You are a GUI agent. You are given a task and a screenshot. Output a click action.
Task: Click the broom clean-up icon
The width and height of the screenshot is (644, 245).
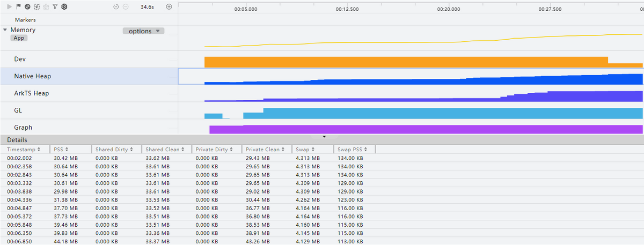(46, 7)
